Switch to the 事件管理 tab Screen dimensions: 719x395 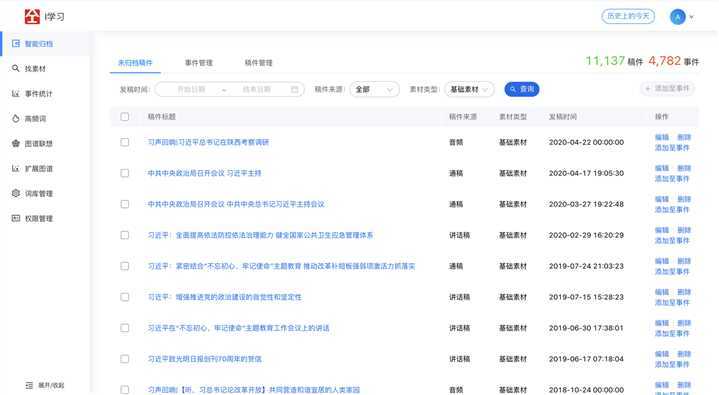[x=199, y=63]
